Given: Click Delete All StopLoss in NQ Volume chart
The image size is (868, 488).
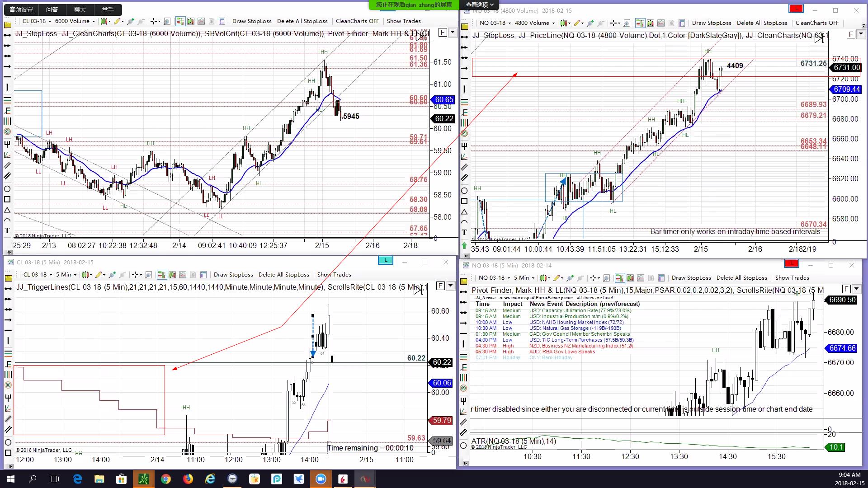Looking at the screenshot, I should point(762,23).
